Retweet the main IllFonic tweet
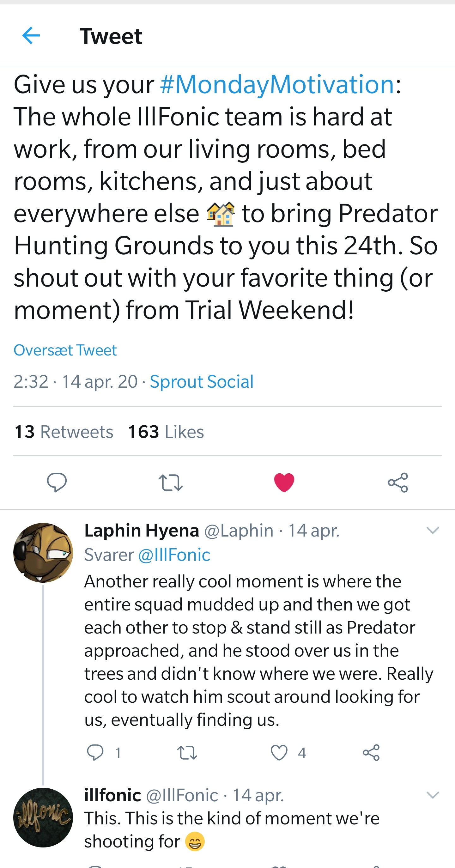The width and height of the screenshot is (455, 868). click(170, 483)
